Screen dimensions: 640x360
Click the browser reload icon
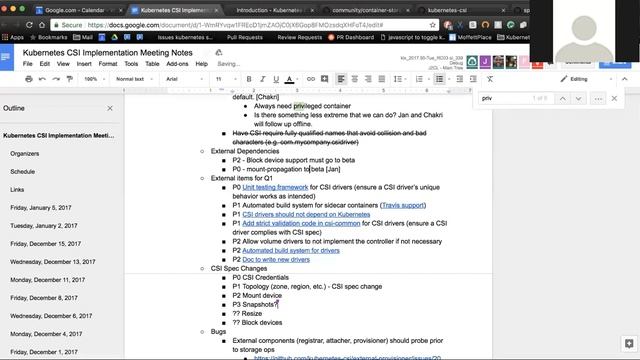pyautogui.click(x=29, y=25)
